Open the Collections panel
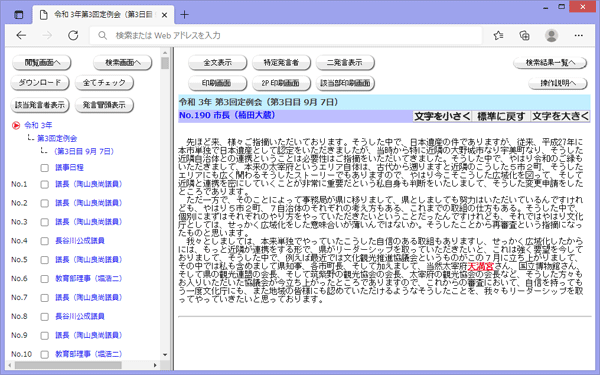 point(524,36)
